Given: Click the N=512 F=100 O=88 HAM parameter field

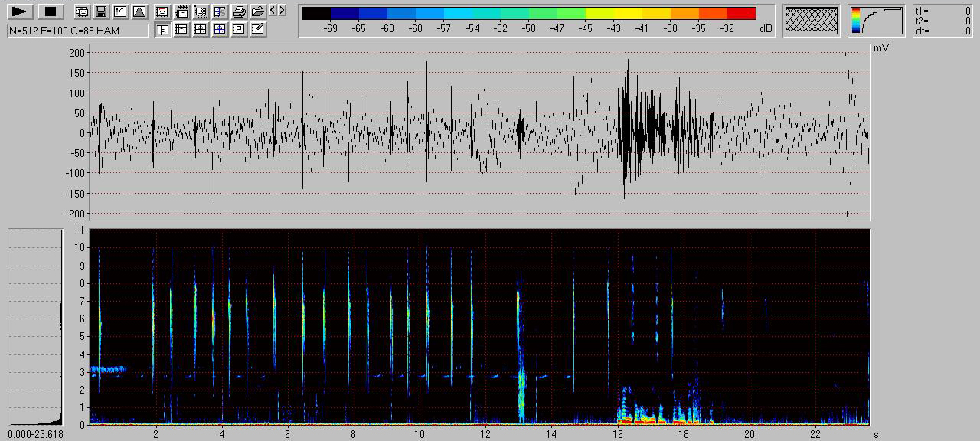Looking at the screenshot, I should tap(77, 31).
